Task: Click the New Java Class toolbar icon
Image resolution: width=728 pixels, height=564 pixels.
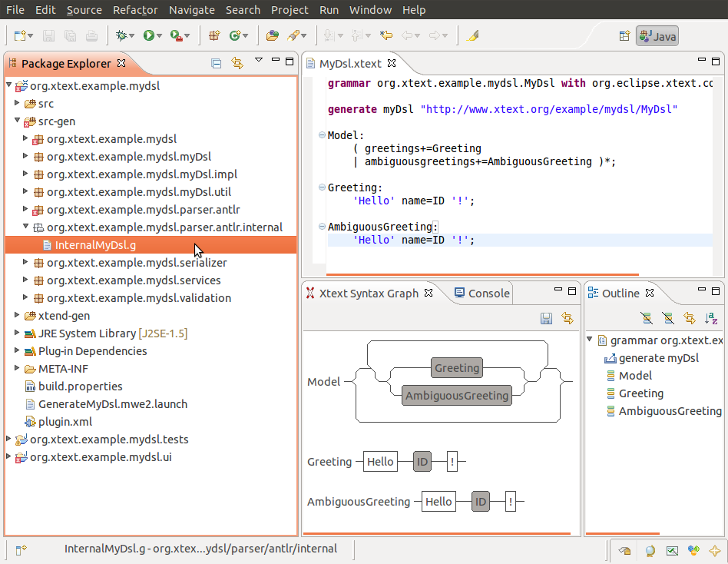Action: coord(236,35)
